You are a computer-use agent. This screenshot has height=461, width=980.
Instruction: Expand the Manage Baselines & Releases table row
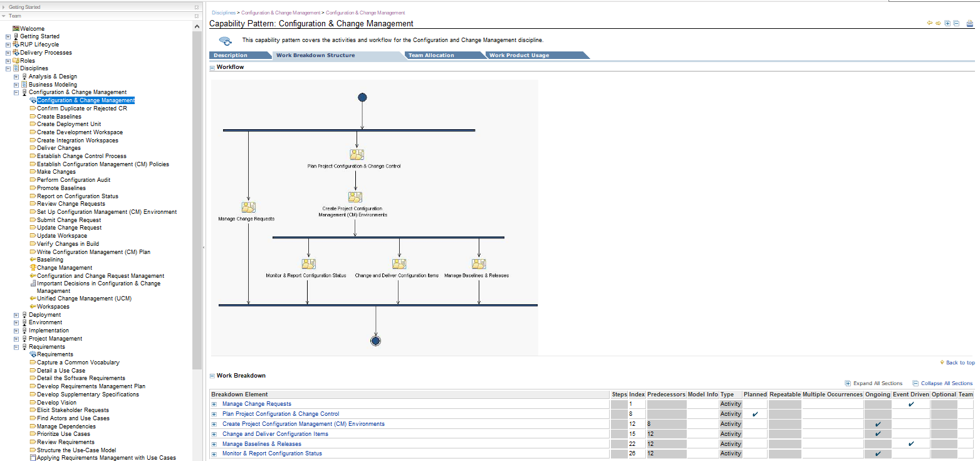tap(214, 444)
